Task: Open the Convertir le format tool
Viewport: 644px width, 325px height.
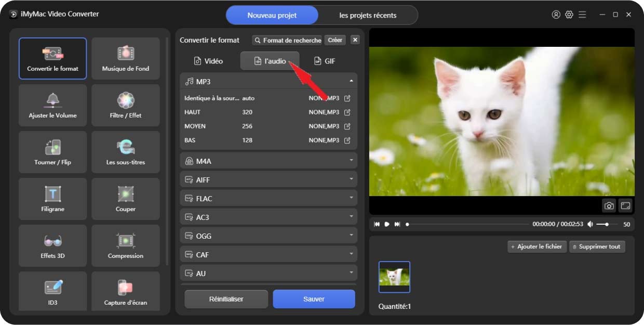Action: 52,58
